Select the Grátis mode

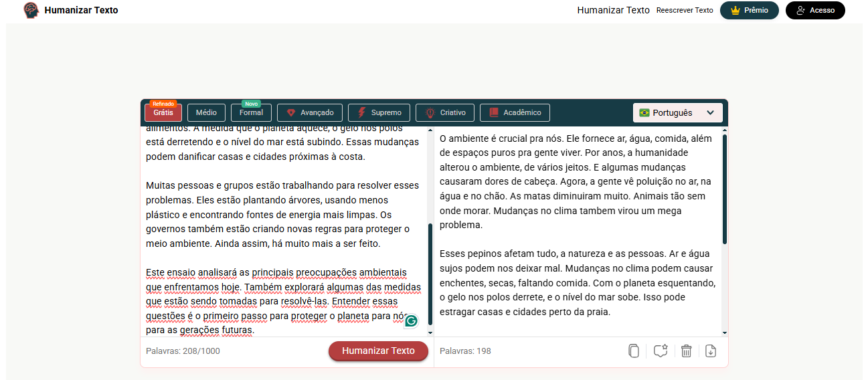point(163,113)
